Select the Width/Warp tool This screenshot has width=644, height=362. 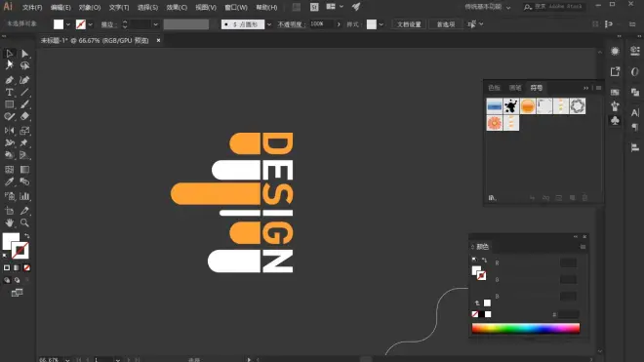click(9, 143)
